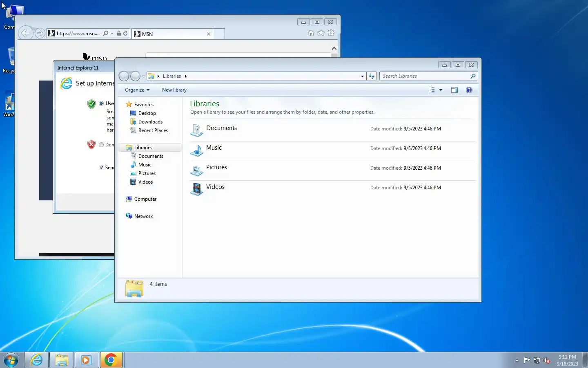Viewport: 588px width, 368px height.
Task: Click the Libraries folder icon in address bar
Action: point(151,76)
